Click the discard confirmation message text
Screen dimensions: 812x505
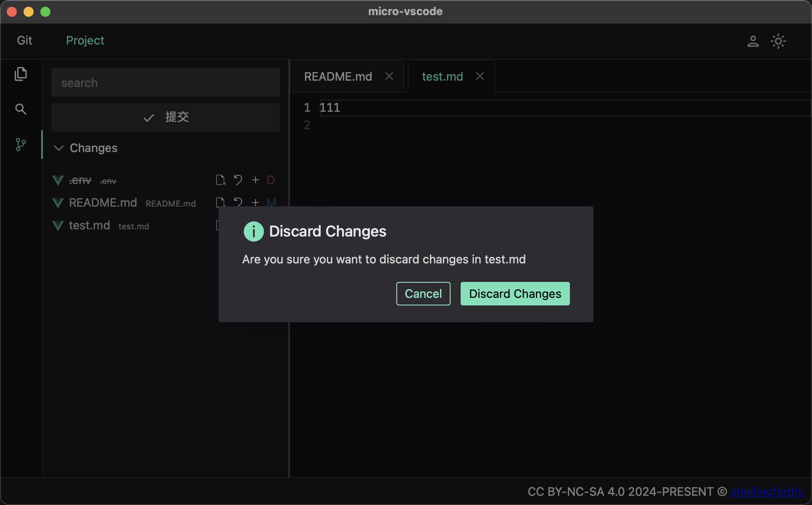tap(384, 259)
